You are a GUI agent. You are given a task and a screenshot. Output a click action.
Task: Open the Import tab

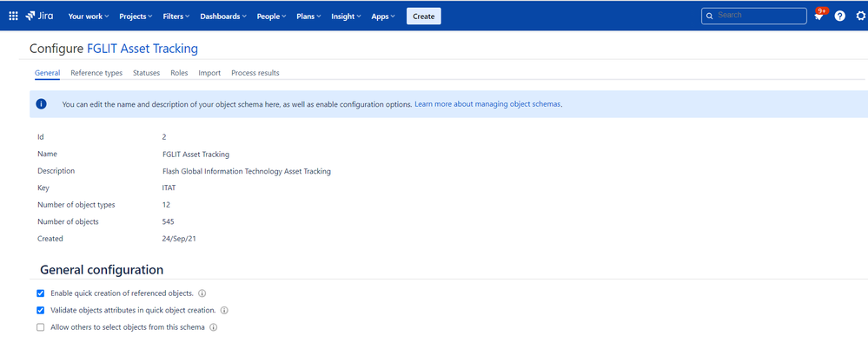pos(209,73)
